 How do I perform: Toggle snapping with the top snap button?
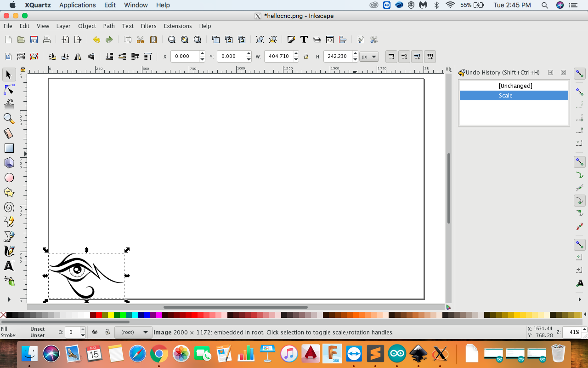coord(580,74)
